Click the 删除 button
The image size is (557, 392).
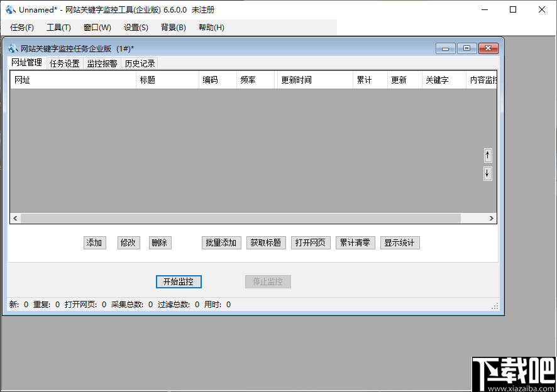[160, 242]
